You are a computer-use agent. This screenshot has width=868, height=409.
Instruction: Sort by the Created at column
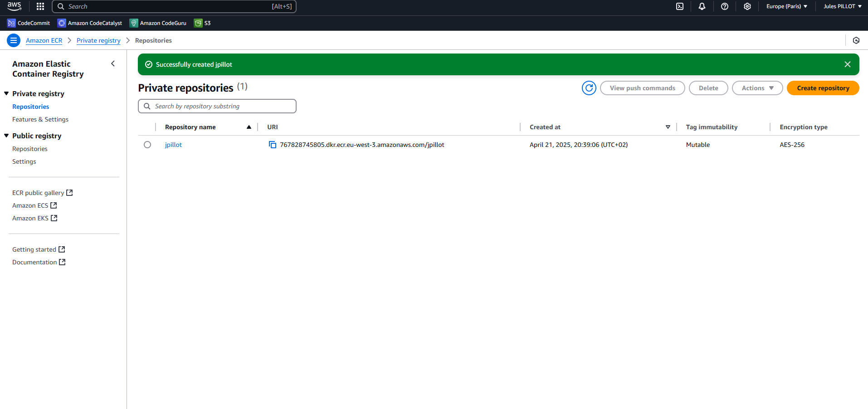[545, 127]
